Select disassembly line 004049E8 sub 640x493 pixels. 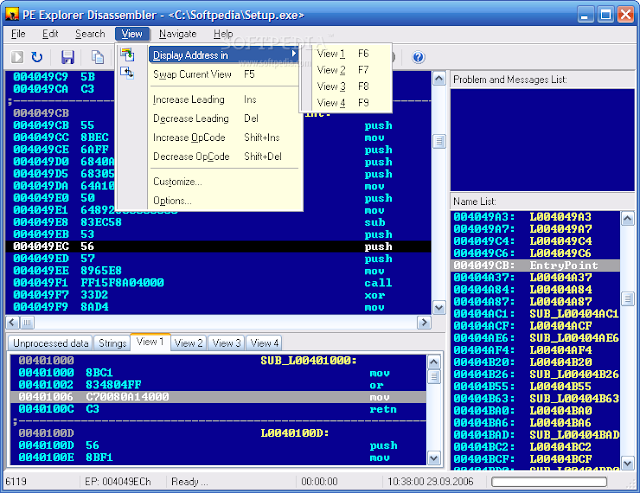coord(218,222)
